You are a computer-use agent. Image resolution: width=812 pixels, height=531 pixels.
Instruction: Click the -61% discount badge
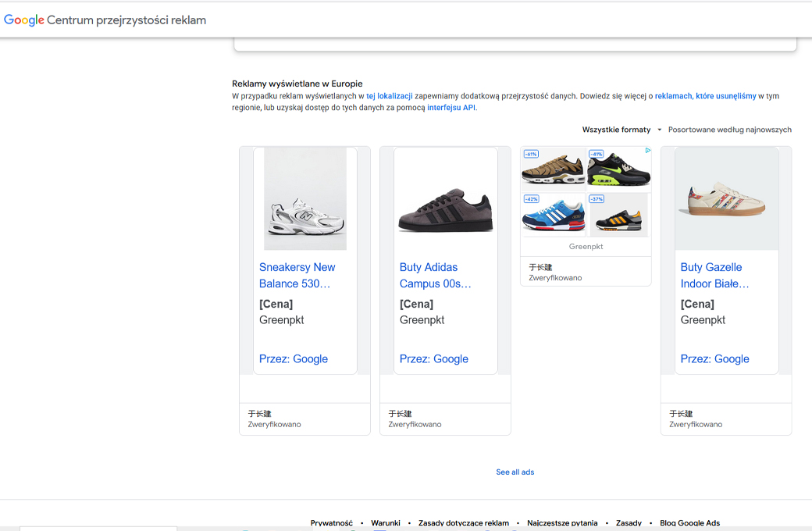531,154
